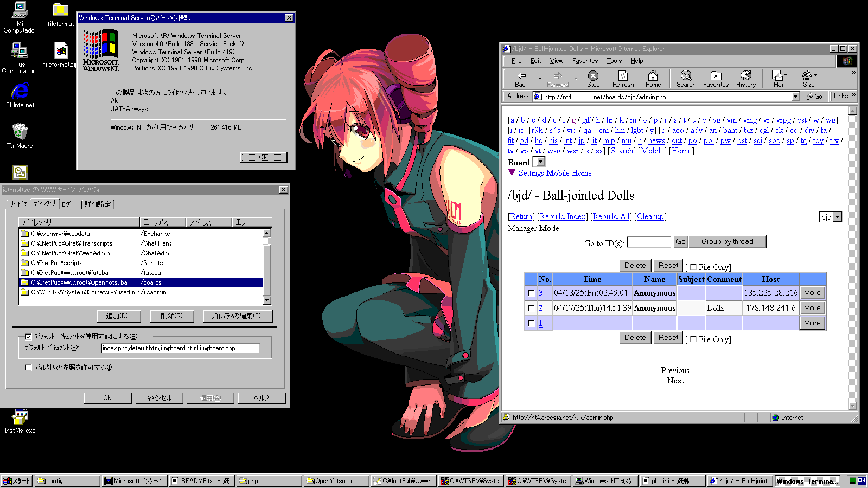Click the Go to ID(s) input field
Screen dimensions: 868x488
(x=648, y=242)
